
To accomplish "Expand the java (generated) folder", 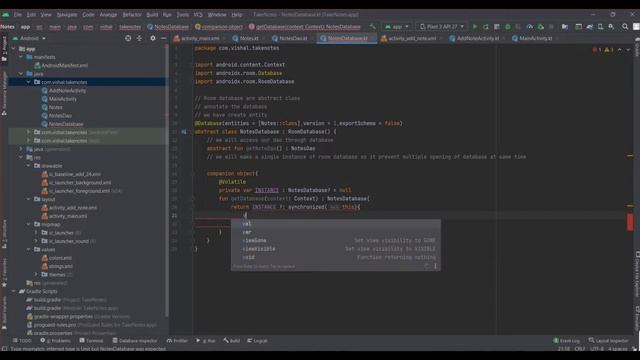I will click(x=21, y=149).
